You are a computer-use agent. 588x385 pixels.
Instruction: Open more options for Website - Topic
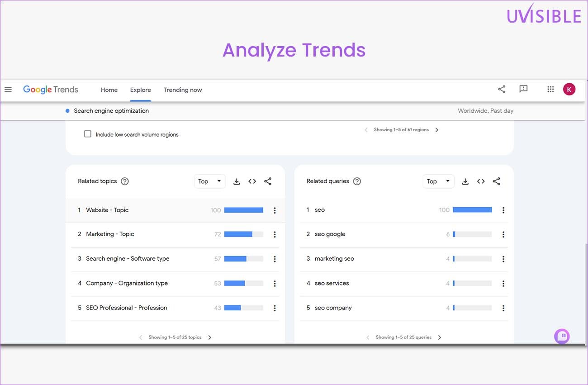(275, 210)
